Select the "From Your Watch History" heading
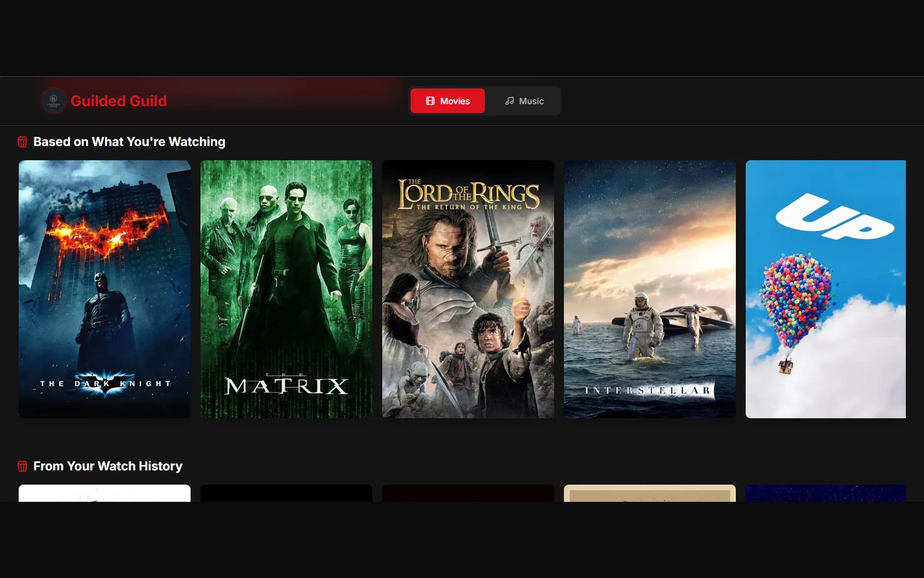 click(108, 466)
